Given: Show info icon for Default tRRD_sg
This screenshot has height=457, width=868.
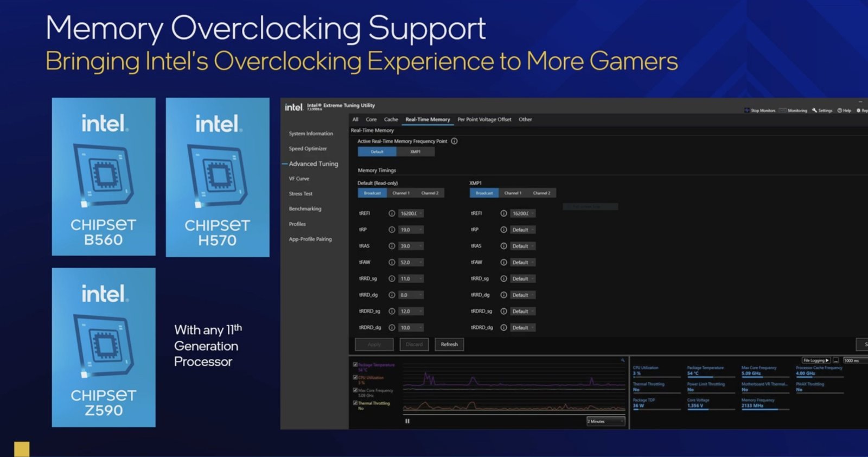Looking at the screenshot, I should pyautogui.click(x=392, y=278).
